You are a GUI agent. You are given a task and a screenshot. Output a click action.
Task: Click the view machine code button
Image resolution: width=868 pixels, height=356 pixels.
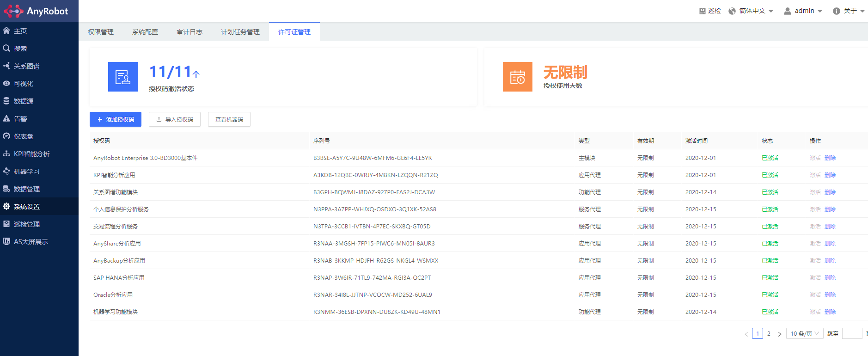pyautogui.click(x=229, y=119)
